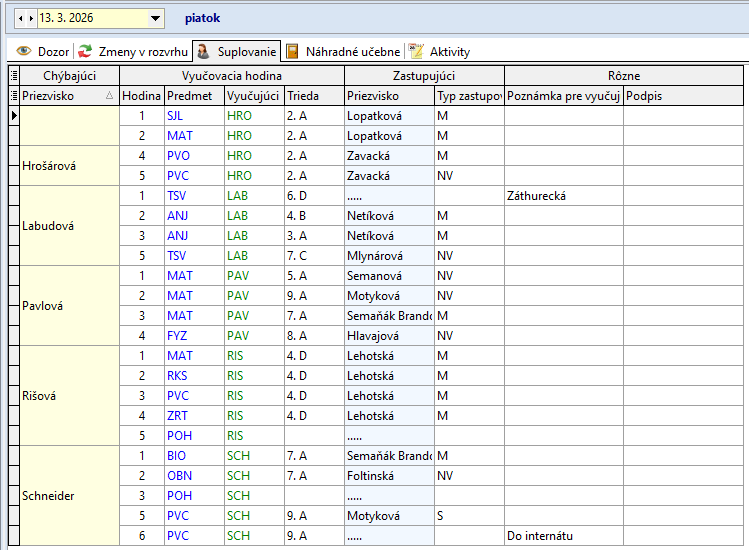Open the Zmeny v rozvrhu tab
This screenshot has height=550, width=749.
[143, 51]
